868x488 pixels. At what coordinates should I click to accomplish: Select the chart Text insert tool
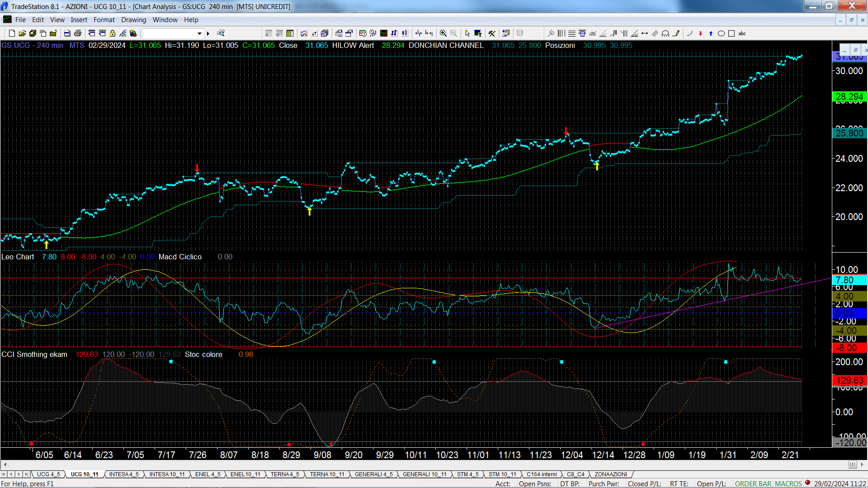[478, 33]
